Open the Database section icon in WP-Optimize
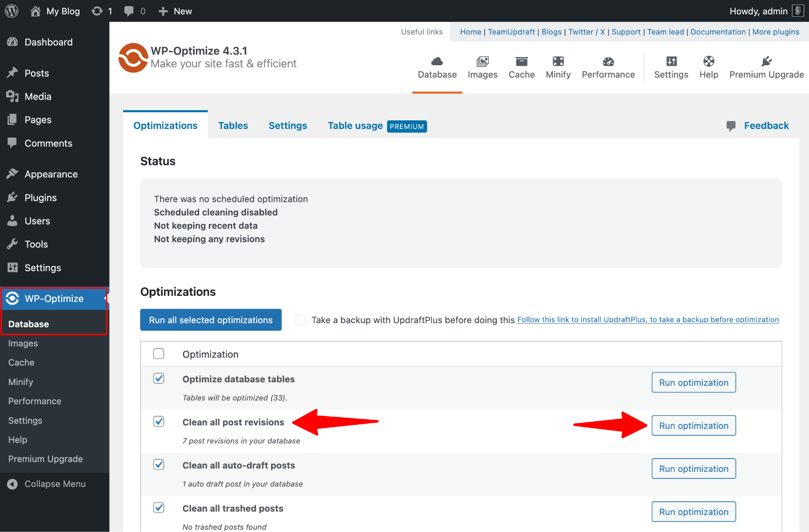809x532 pixels. tap(437, 63)
